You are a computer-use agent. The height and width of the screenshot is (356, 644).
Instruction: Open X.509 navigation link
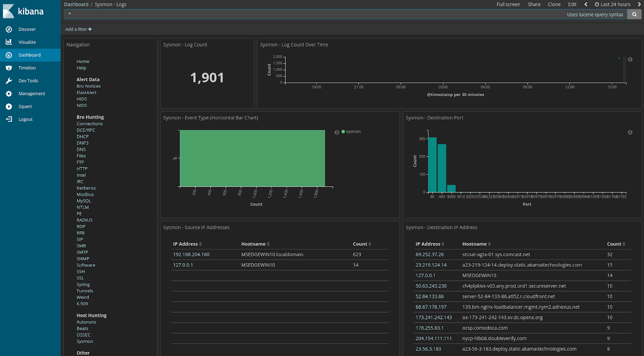click(82, 304)
